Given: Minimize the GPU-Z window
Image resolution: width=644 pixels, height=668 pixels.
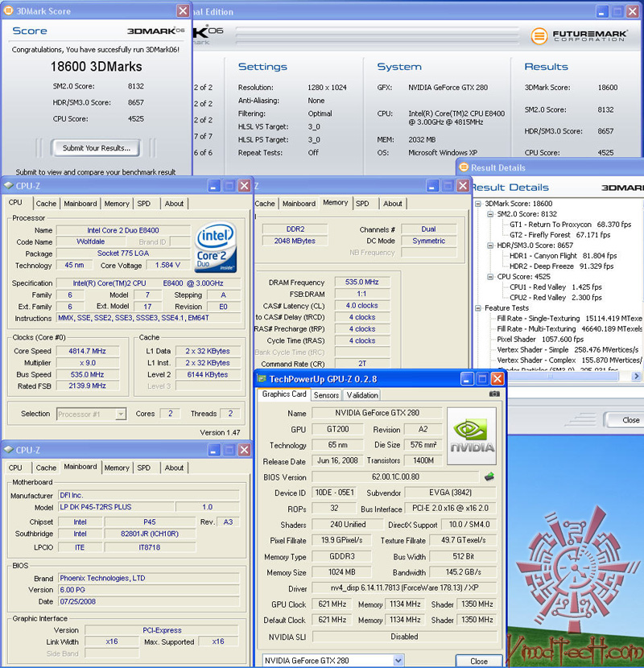Looking at the screenshot, I should [467, 379].
